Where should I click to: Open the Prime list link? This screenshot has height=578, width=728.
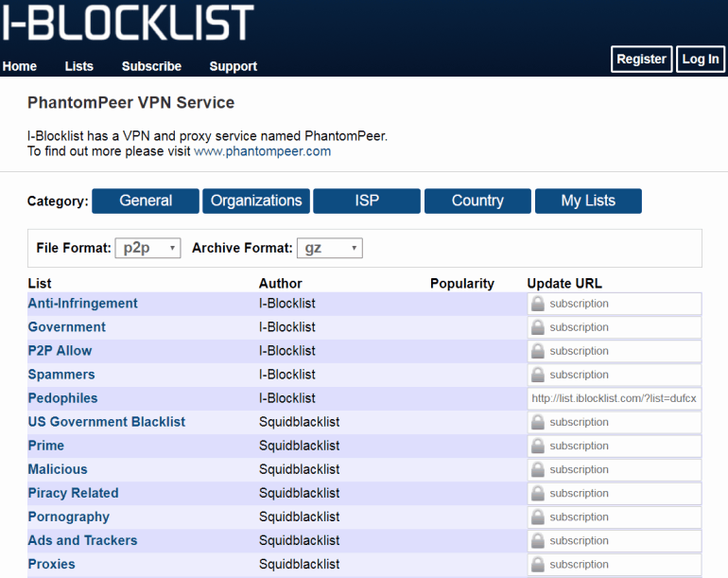click(x=46, y=446)
